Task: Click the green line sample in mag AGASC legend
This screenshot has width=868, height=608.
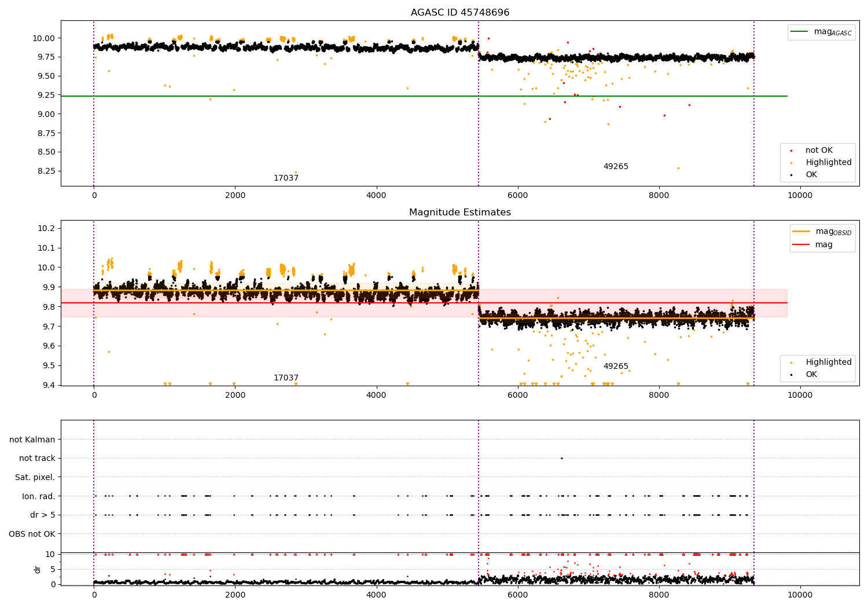Action: point(800,32)
